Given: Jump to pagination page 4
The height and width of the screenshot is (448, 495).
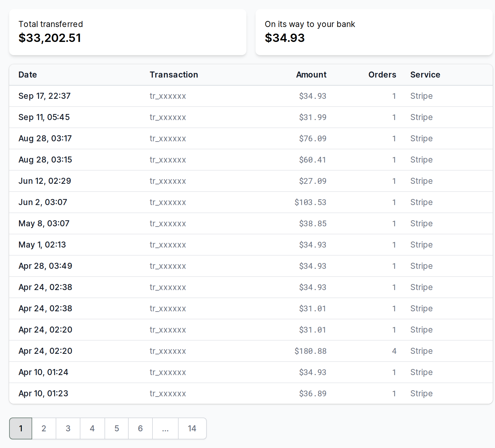Looking at the screenshot, I should pos(92,428).
